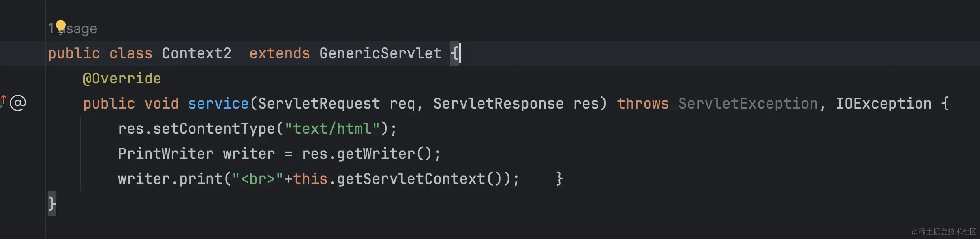Click the PrintWriter type declaration
The width and height of the screenshot is (980, 239).
click(166, 154)
